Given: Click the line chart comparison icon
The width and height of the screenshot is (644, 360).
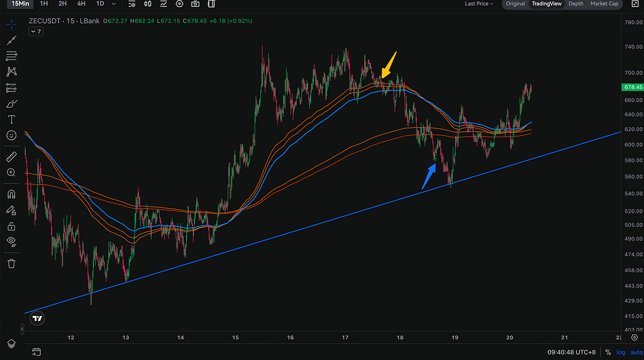Looking at the screenshot, I should (x=164, y=4).
